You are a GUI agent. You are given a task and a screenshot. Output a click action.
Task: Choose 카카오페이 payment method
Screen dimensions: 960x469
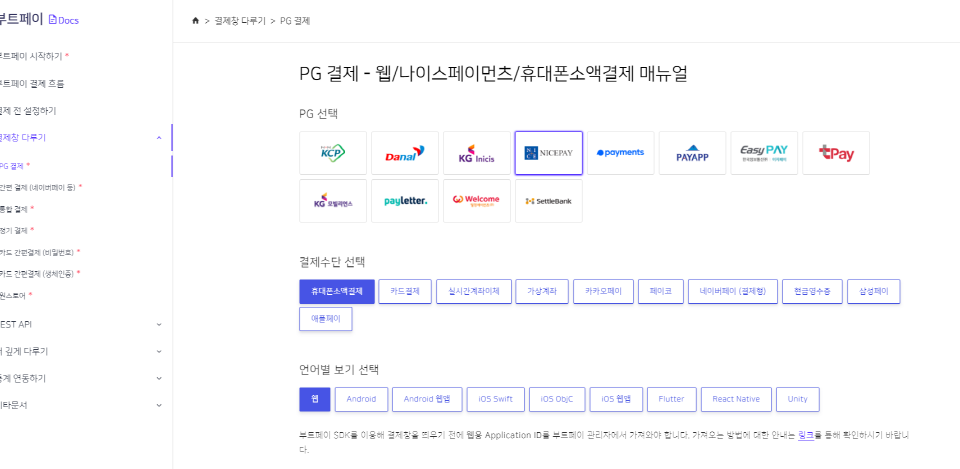[604, 291]
